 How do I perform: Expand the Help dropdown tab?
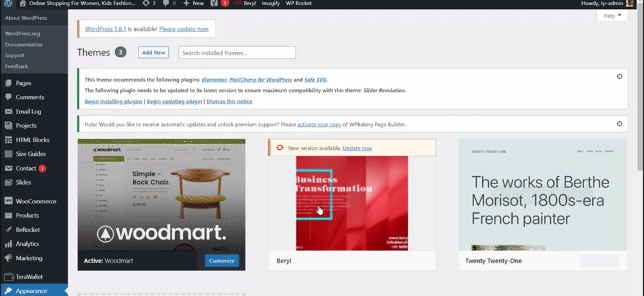pyautogui.click(x=612, y=16)
